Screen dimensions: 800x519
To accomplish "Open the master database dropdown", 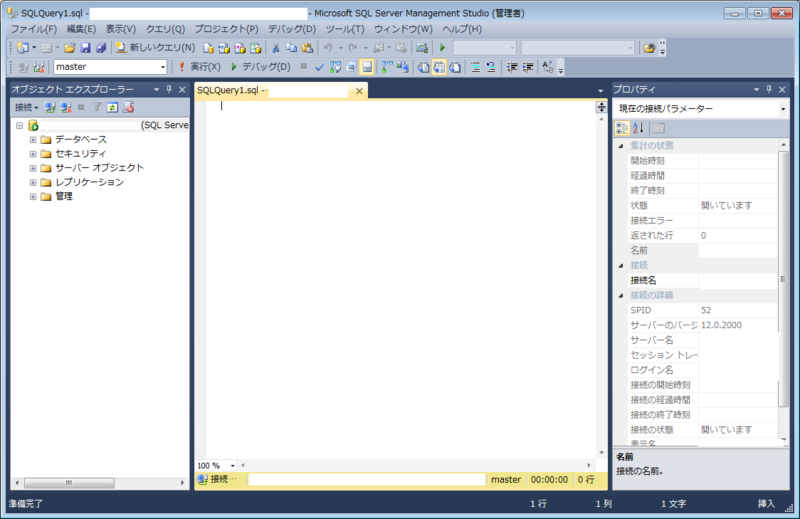I will [162, 67].
